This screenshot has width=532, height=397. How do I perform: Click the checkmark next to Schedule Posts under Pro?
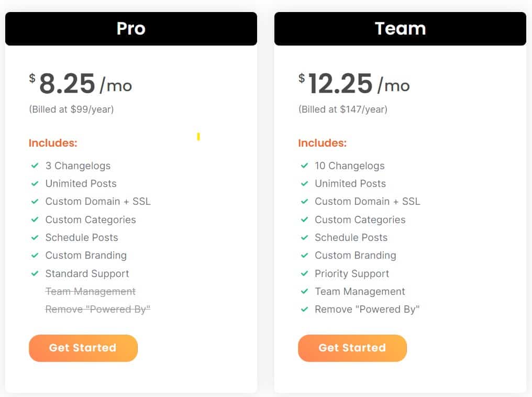coord(35,238)
